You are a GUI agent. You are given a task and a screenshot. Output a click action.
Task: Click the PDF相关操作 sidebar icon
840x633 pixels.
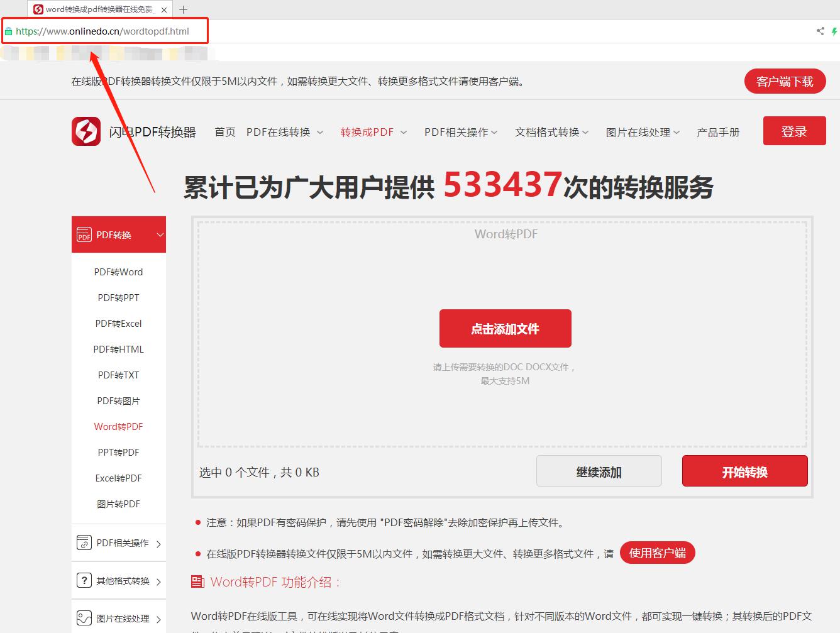[x=84, y=542]
